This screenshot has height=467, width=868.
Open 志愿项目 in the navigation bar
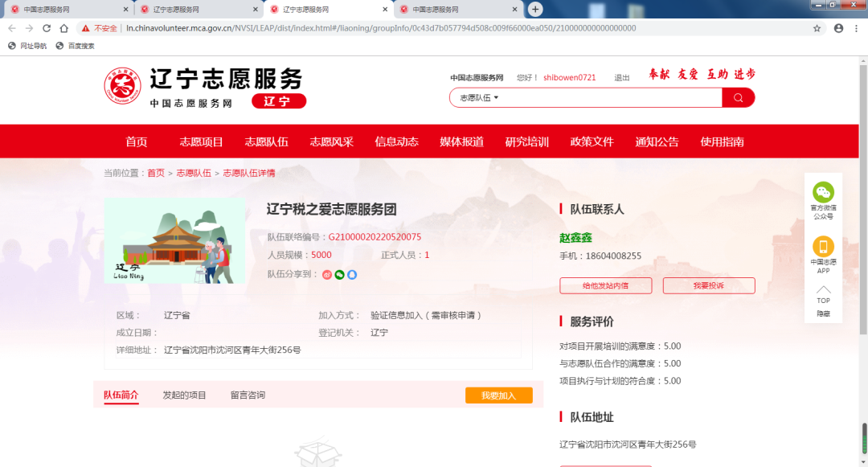pos(201,141)
